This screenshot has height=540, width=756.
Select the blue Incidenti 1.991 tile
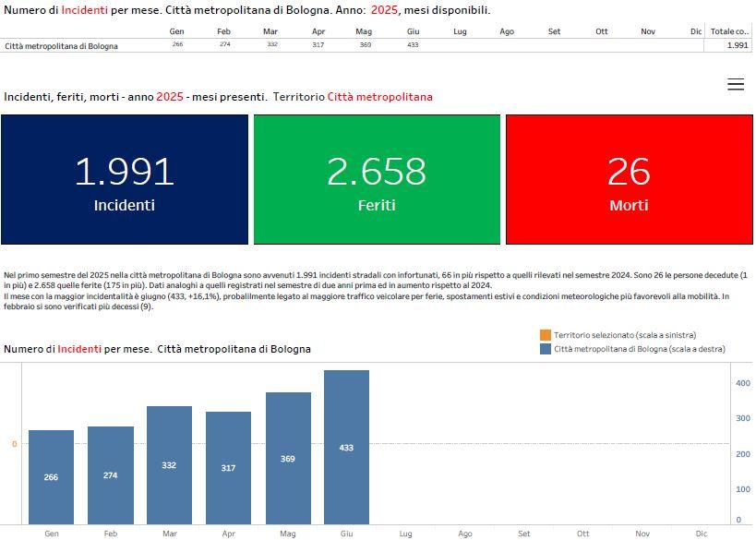point(125,180)
